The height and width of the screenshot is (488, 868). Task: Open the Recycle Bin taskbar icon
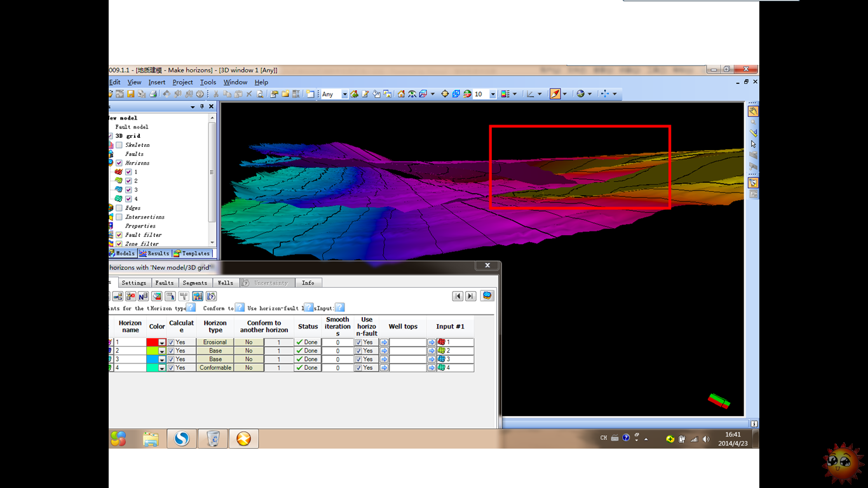[213, 438]
